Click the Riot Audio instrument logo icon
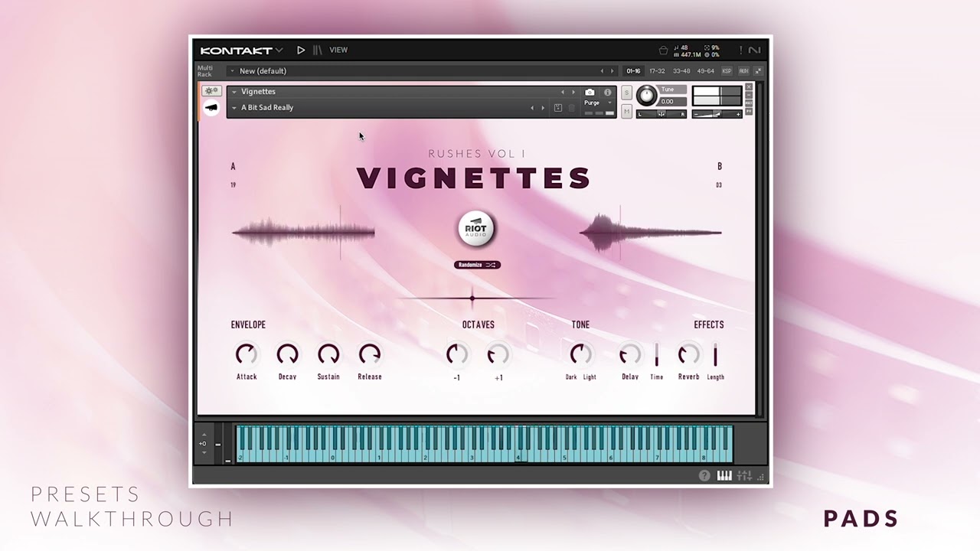980x551 pixels. click(211, 108)
